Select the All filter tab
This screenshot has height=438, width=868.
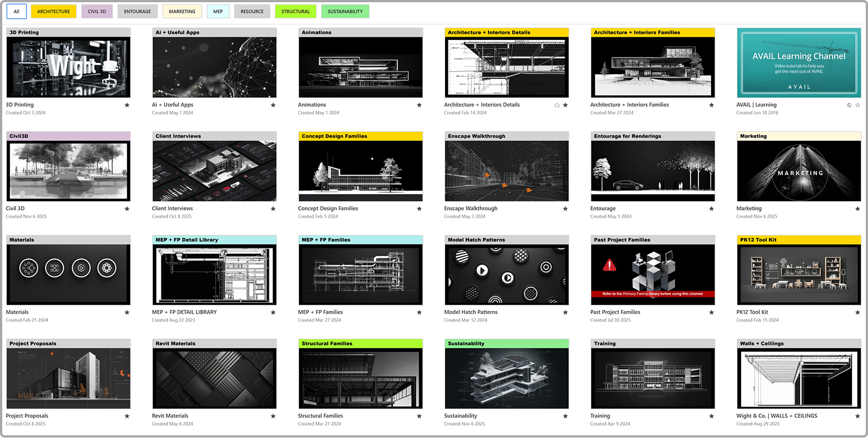click(17, 11)
